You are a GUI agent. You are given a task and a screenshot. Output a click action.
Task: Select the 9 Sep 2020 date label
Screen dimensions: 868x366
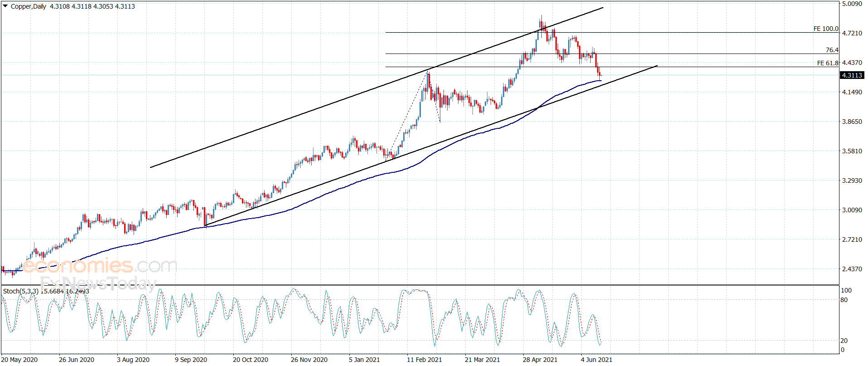click(x=191, y=360)
